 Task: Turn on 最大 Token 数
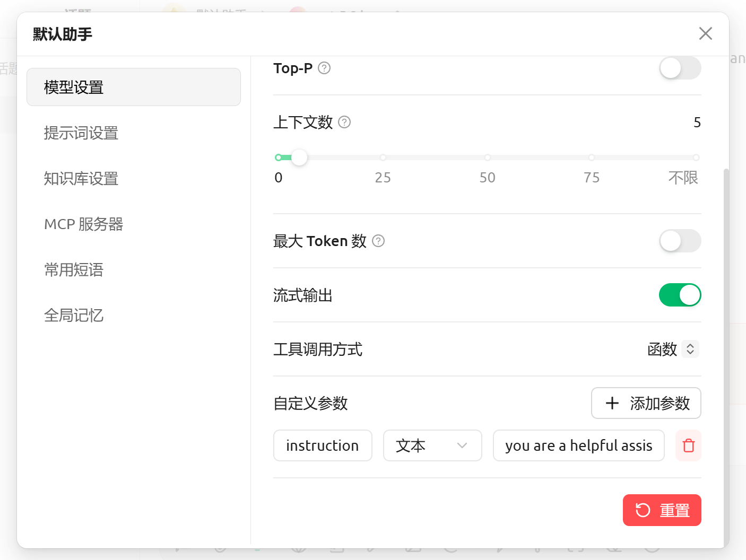pos(680,241)
